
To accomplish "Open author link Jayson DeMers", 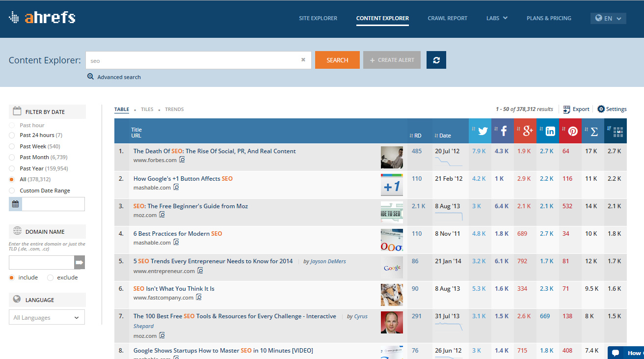I will 324,261.
